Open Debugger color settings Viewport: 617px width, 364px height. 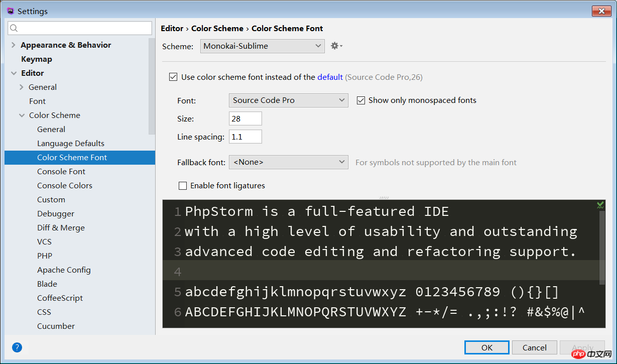[56, 214]
